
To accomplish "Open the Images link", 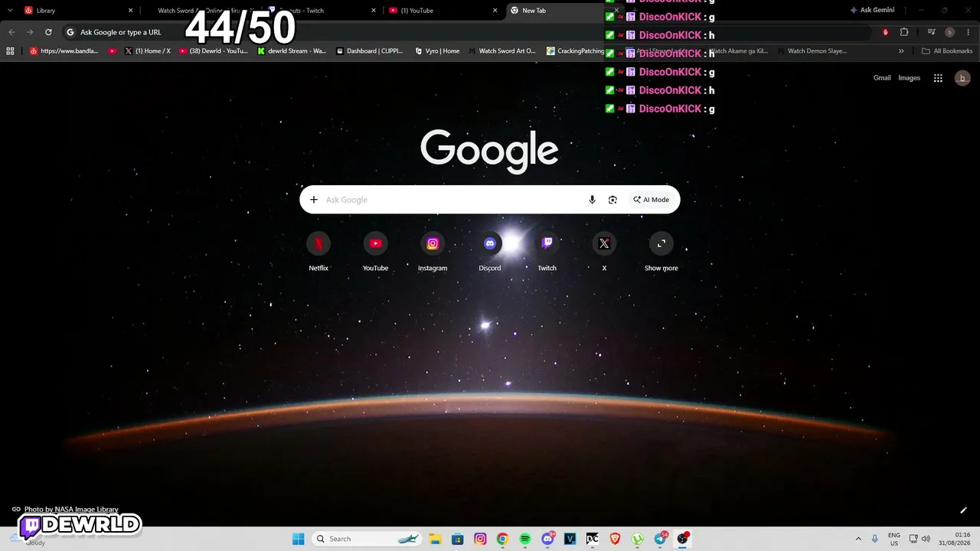I will [x=909, y=78].
